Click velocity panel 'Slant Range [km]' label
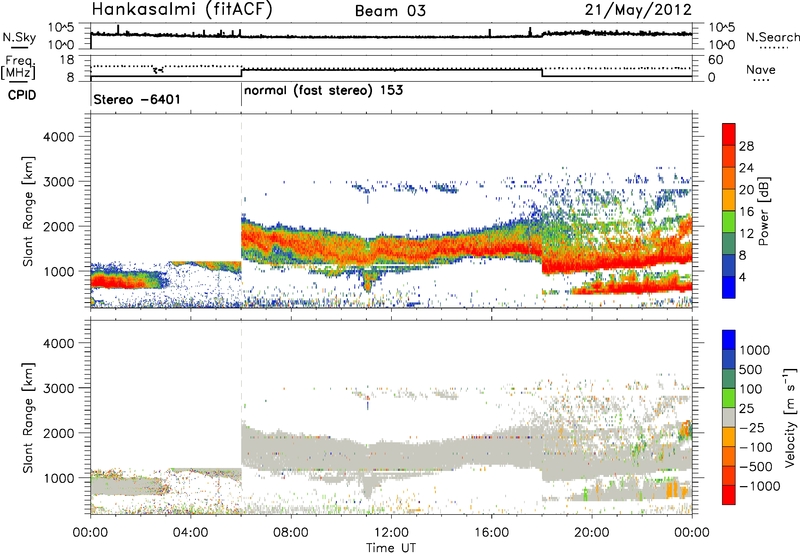Screen dimensions: 800x554 click(28, 417)
